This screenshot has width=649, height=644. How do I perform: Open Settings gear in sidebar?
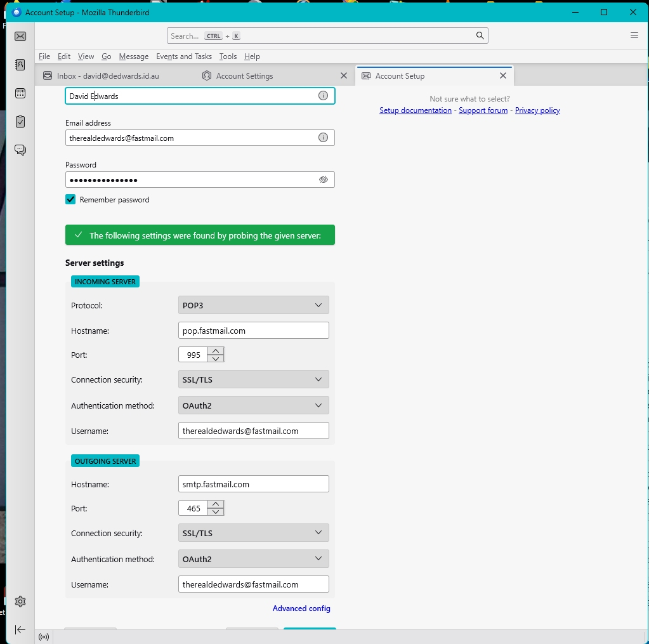click(x=20, y=601)
